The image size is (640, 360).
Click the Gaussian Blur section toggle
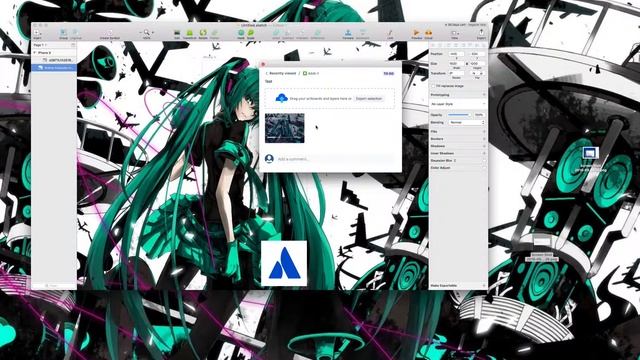coord(484,160)
